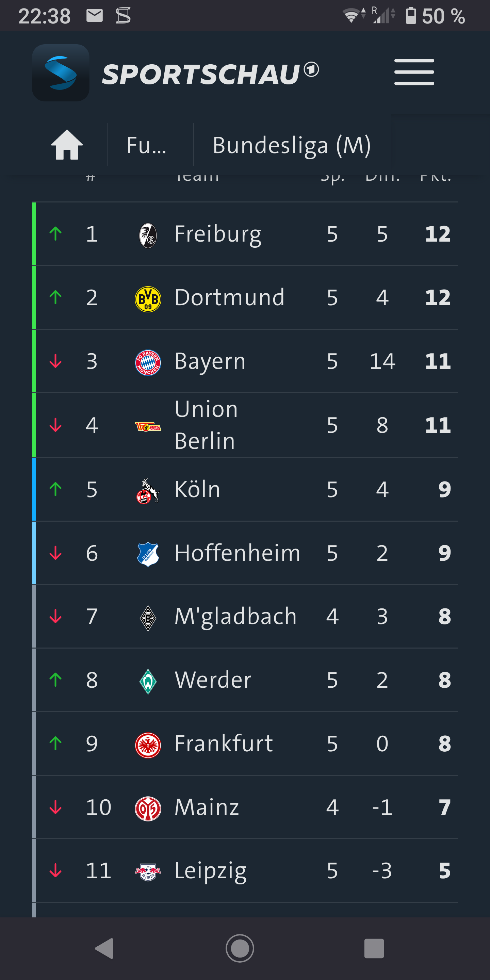This screenshot has width=490, height=980.
Task: Select the Werder table row
Action: pos(245,680)
